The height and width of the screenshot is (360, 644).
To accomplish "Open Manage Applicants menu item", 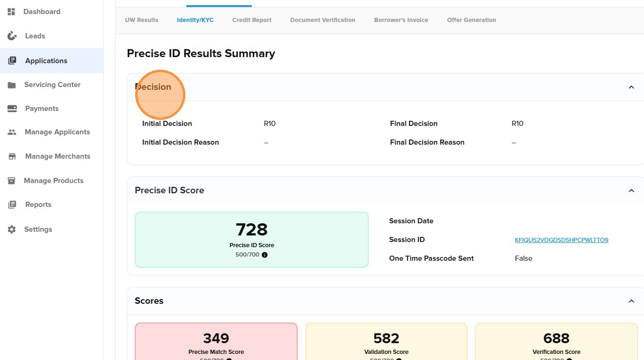I will (x=57, y=132).
